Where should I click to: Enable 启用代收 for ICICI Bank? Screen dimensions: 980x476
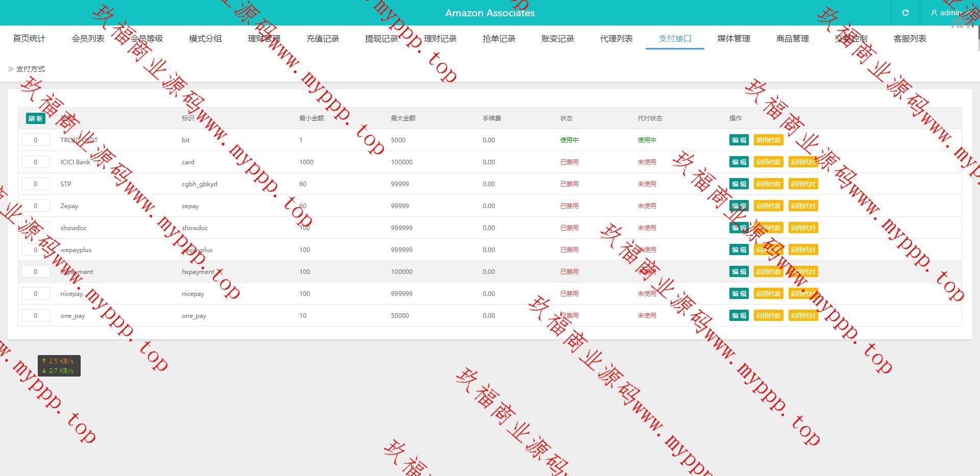coord(768,162)
